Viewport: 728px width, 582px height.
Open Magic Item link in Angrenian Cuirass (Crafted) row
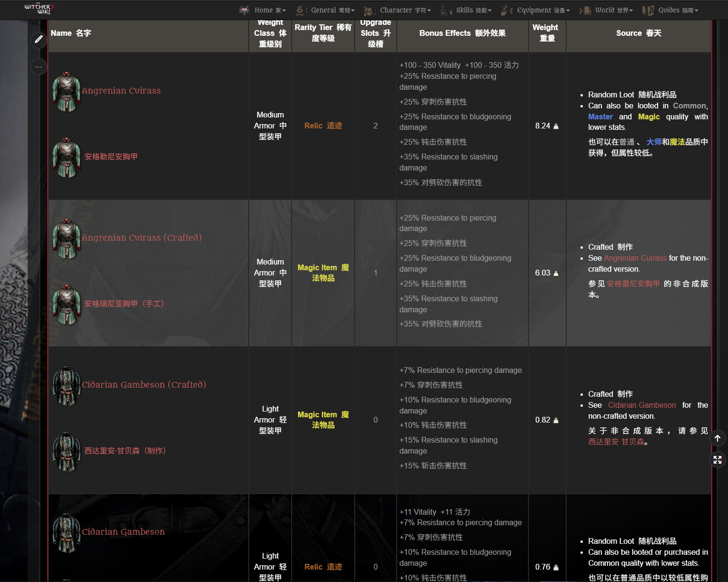click(323, 273)
